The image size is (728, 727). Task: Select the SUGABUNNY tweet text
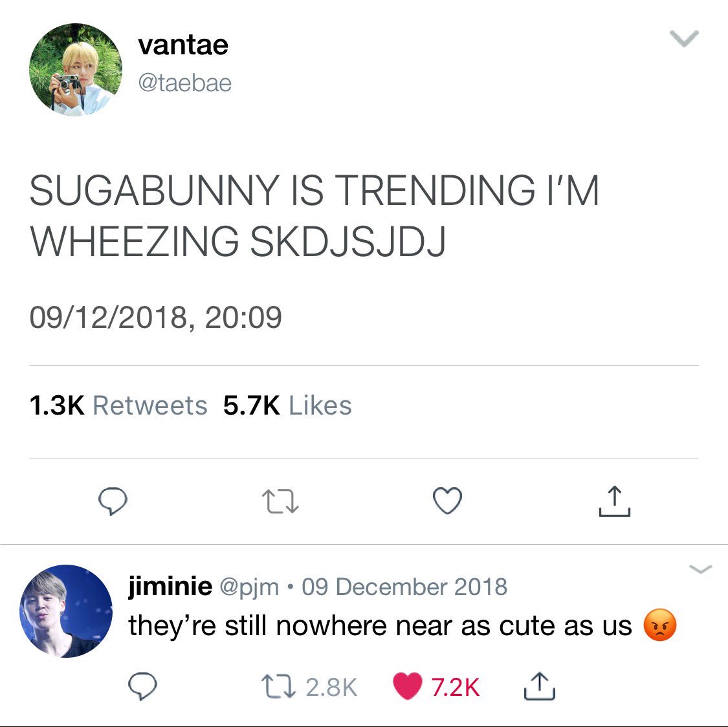click(314, 215)
